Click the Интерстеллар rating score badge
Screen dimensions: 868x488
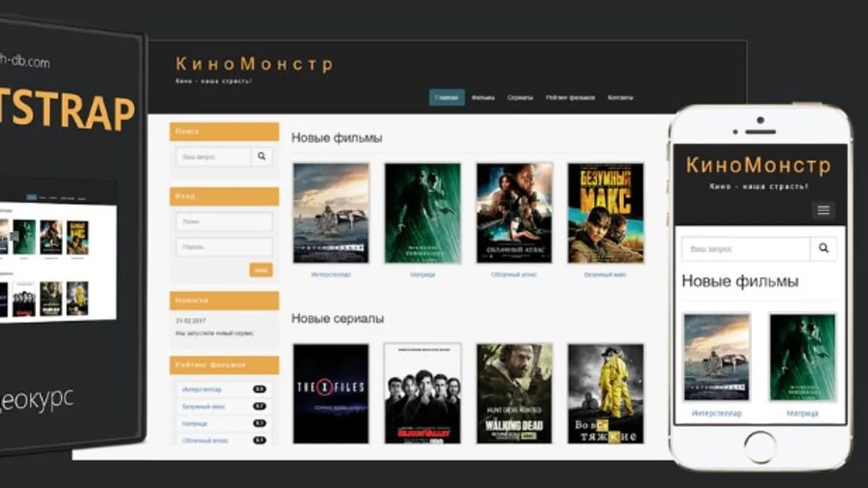[260, 390]
